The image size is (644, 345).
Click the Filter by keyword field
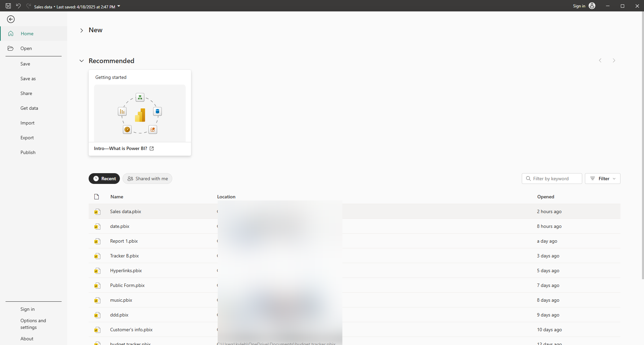pyautogui.click(x=552, y=179)
